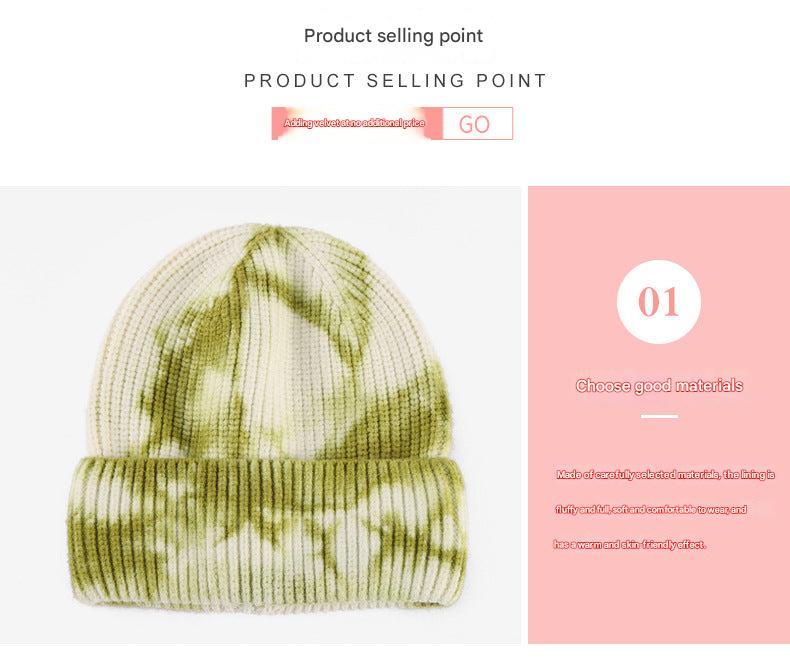The width and height of the screenshot is (790, 664).
Task: Click the 'Choose good materials' heading
Action: 659,386
